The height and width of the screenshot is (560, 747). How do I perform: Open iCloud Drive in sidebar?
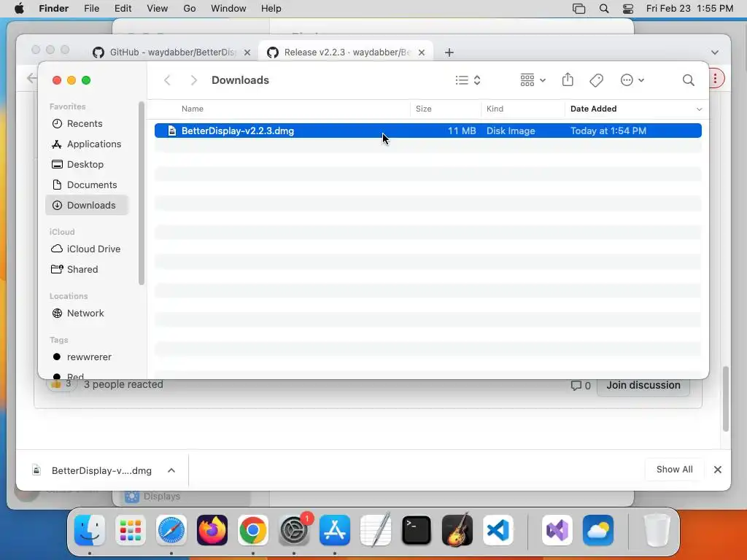(86, 249)
